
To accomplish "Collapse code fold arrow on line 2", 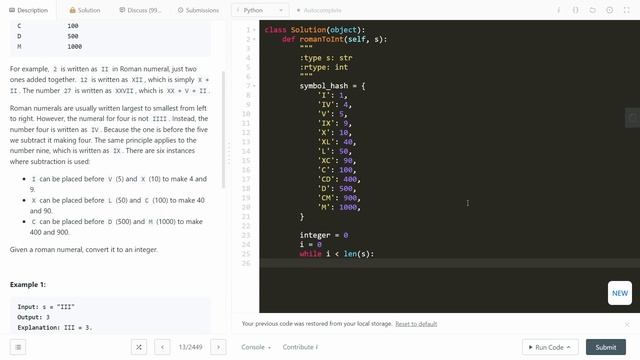I will coord(254,39).
